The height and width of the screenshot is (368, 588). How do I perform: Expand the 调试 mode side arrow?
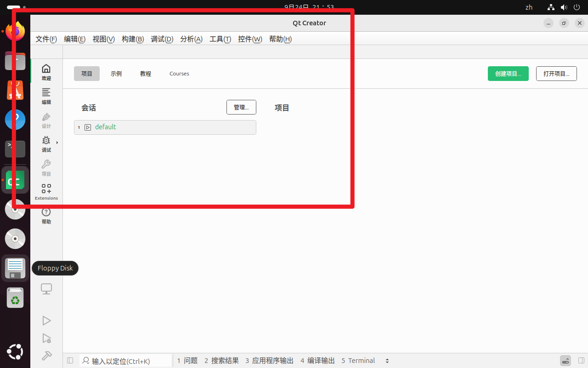tap(57, 143)
